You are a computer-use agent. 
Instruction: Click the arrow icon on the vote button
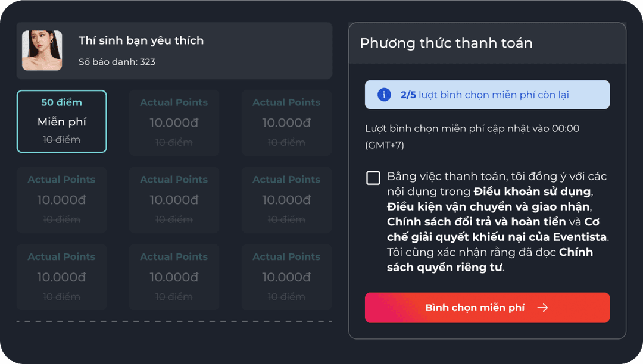[x=542, y=307]
